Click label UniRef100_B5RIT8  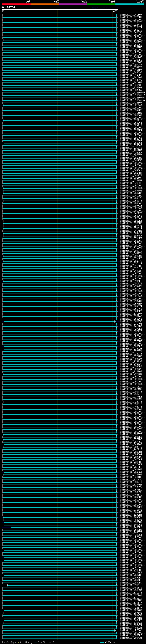coord(131,67)
